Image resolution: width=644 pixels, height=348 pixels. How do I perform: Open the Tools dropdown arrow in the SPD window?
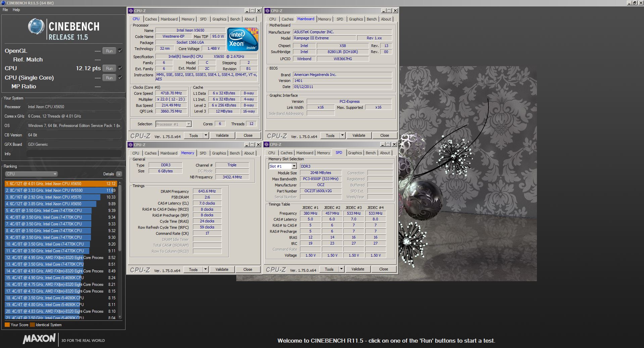pyautogui.click(x=341, y=269)
